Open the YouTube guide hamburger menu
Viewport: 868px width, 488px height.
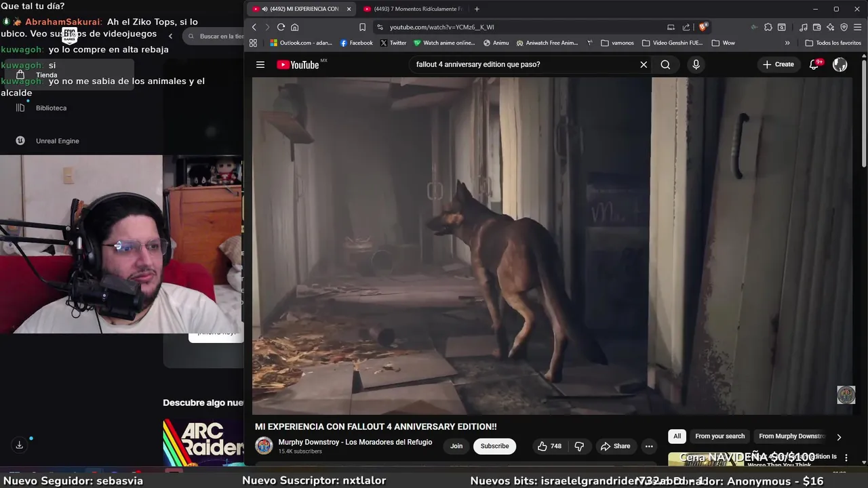click(x=260, y=64)
